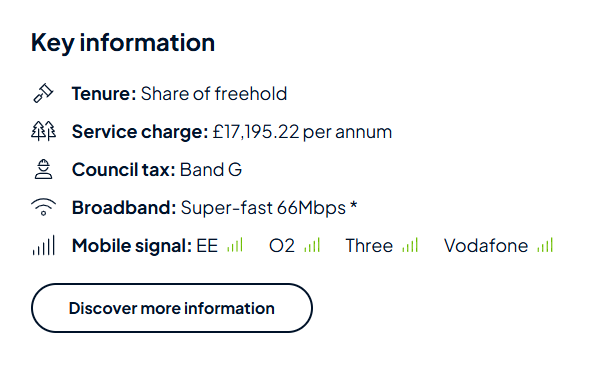Click the Super-fast 66Mbps broadband text
This screenshot has height=368, width=598.
click(263, 208)
